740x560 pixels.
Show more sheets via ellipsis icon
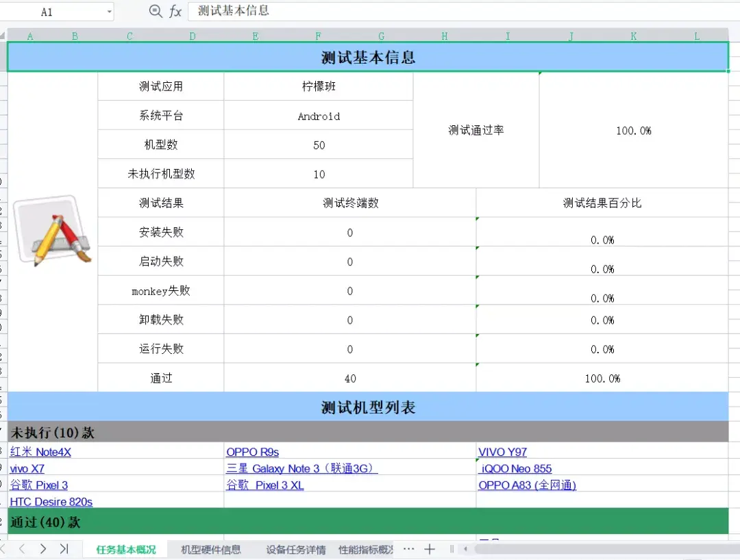[x=408, y=548]
